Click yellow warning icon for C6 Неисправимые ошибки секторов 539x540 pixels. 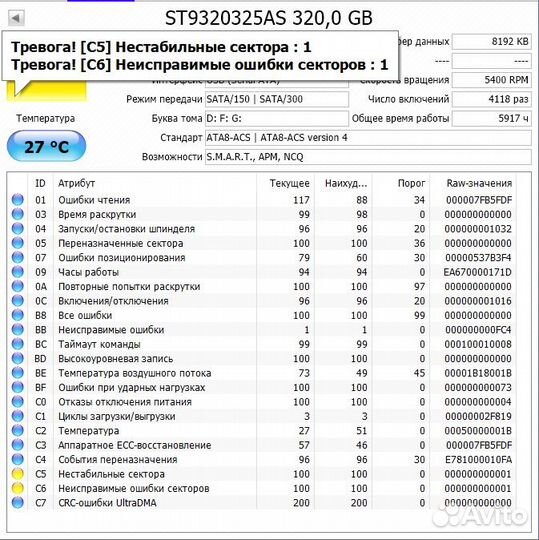18,488
